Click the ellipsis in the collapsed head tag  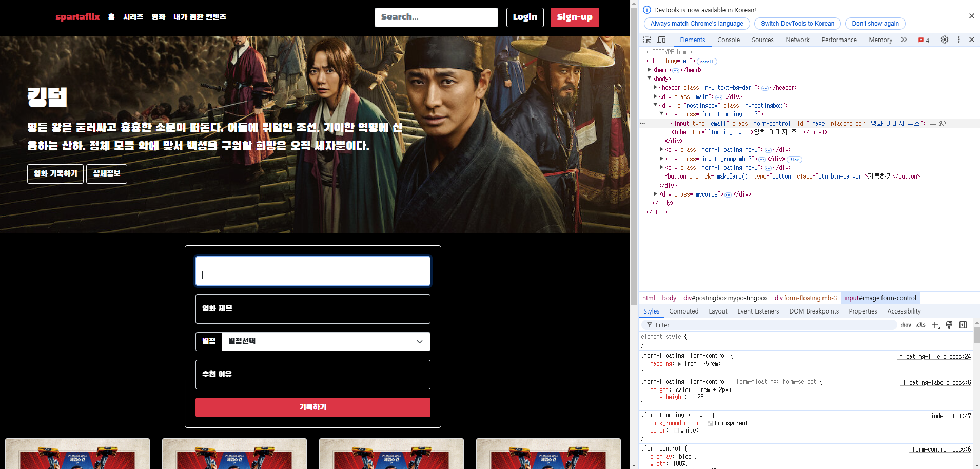[x=676, y=70]
